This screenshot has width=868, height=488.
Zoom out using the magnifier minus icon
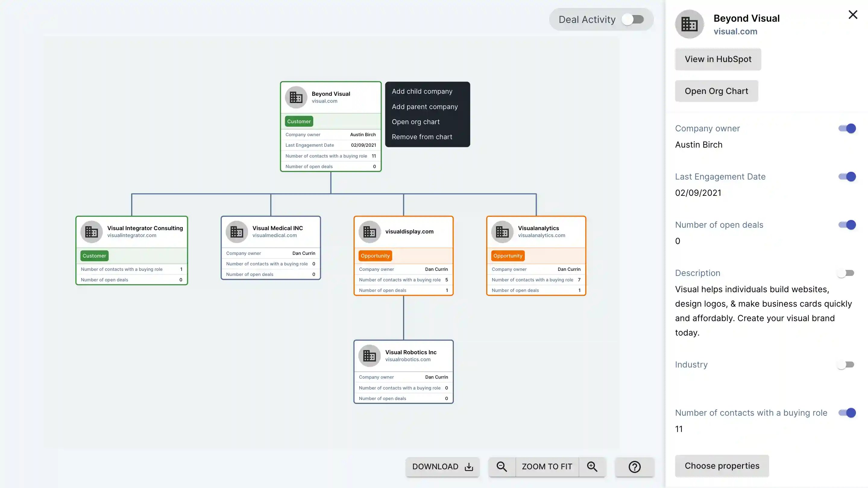[502, 466]
